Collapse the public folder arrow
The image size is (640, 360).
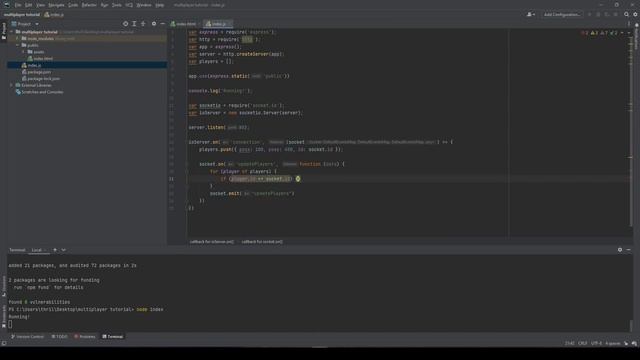[x=18, y=45]
